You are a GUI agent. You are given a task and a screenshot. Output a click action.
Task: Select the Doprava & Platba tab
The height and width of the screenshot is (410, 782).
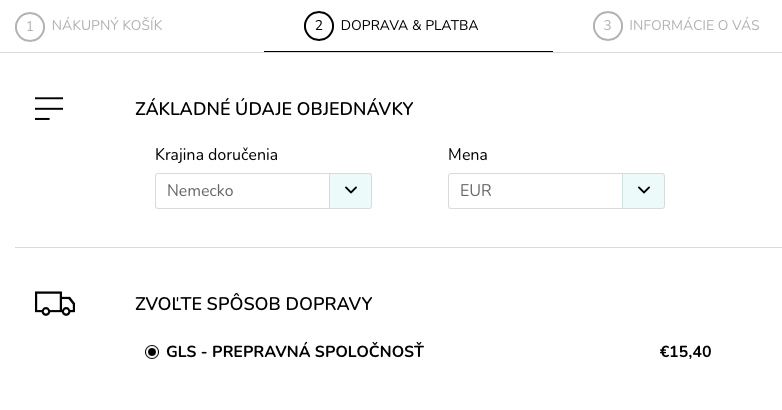408,26
